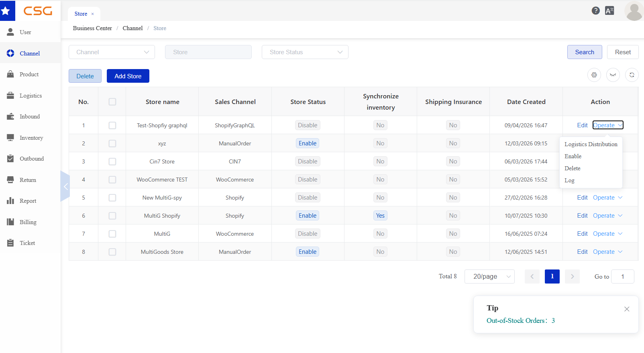Open Product in the sidebar
Viewport: 644px width, 353px height.
31,74
